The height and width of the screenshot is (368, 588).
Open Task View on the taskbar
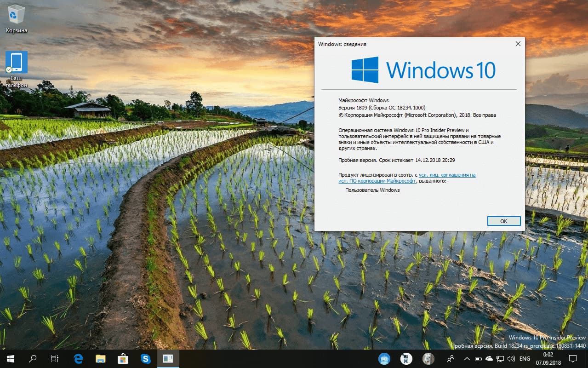click(55, 358)
